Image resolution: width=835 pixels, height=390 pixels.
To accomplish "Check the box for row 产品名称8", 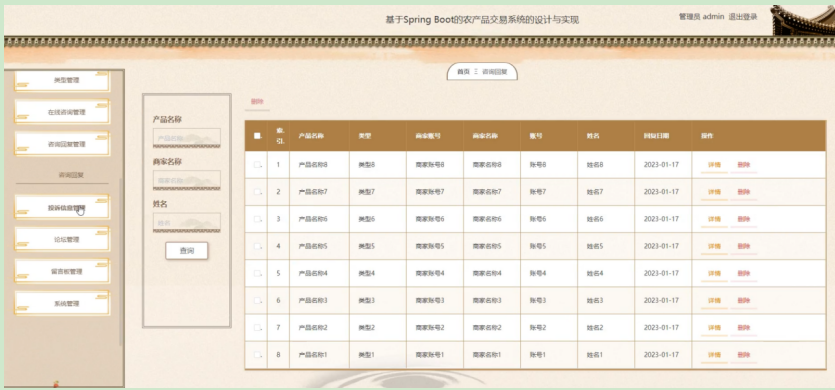I will pos(257,165).
